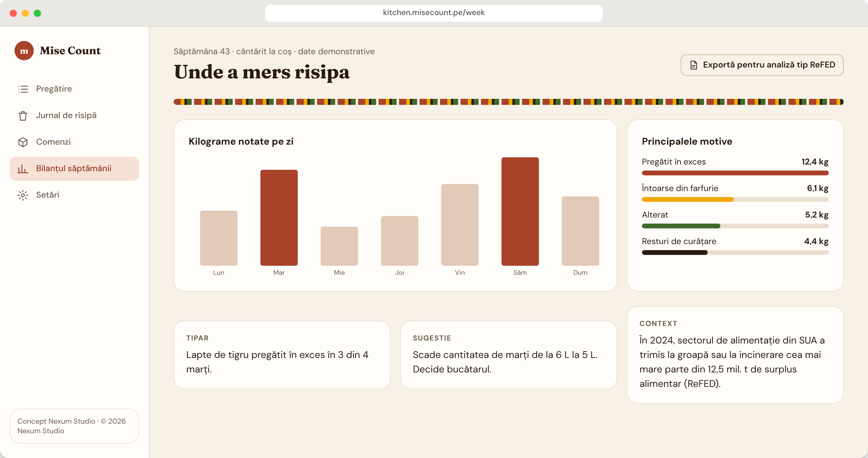Click the Pregătire list icon
The width and height of the screenshot is (868, 458).
point(23,89)
